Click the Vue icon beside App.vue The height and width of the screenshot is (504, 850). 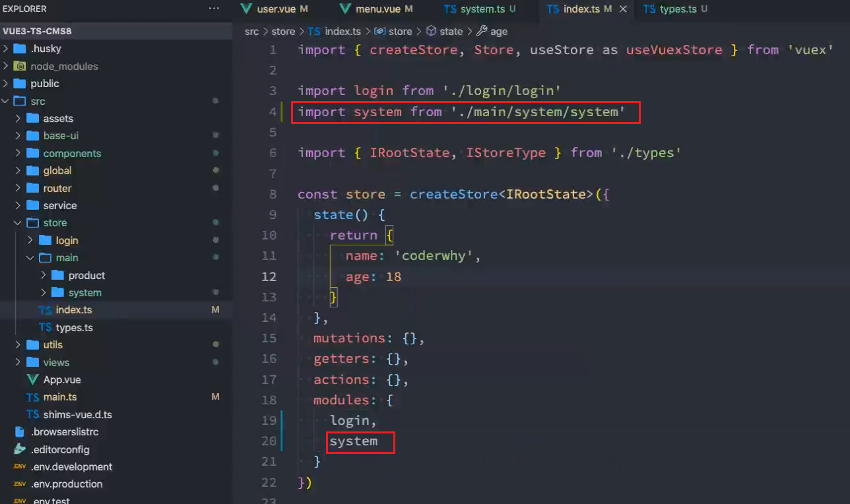pyautogui.click(x=32, y=380)
